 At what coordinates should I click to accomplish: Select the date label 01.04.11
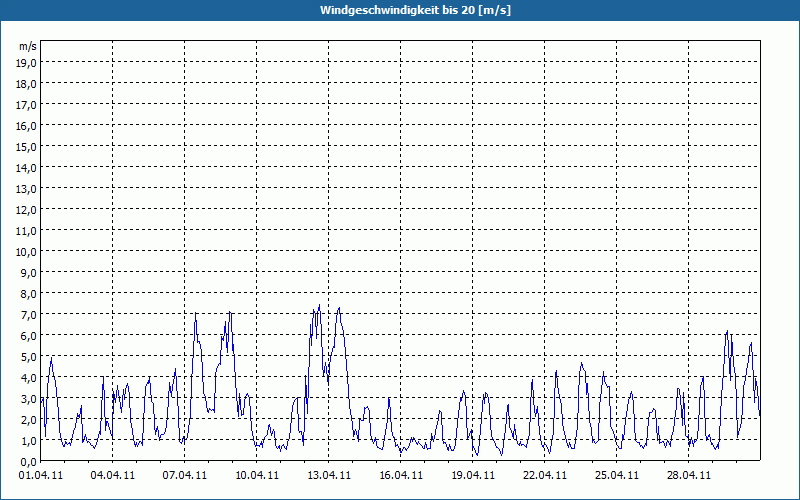tap(41, 475)
